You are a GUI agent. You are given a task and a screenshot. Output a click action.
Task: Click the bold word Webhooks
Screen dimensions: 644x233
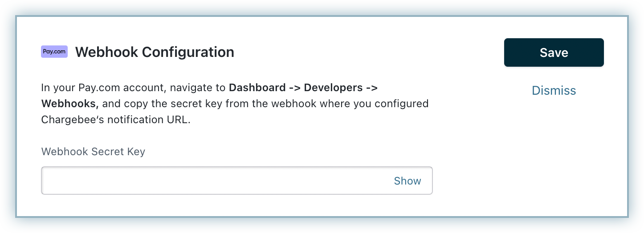point(69,104)
